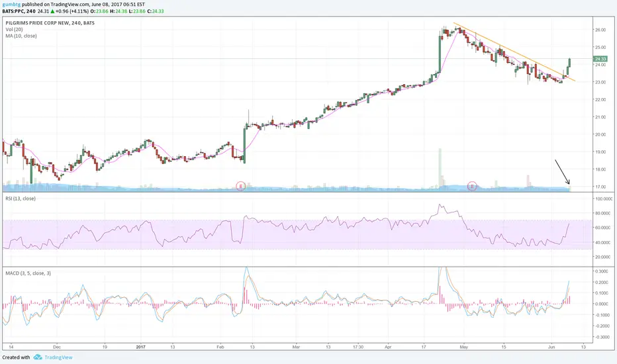The height and width of the screenshot is (364, 617).
Task: Click the June 08, 2017 06:51 EST timestamp
Action: (118, 5)
